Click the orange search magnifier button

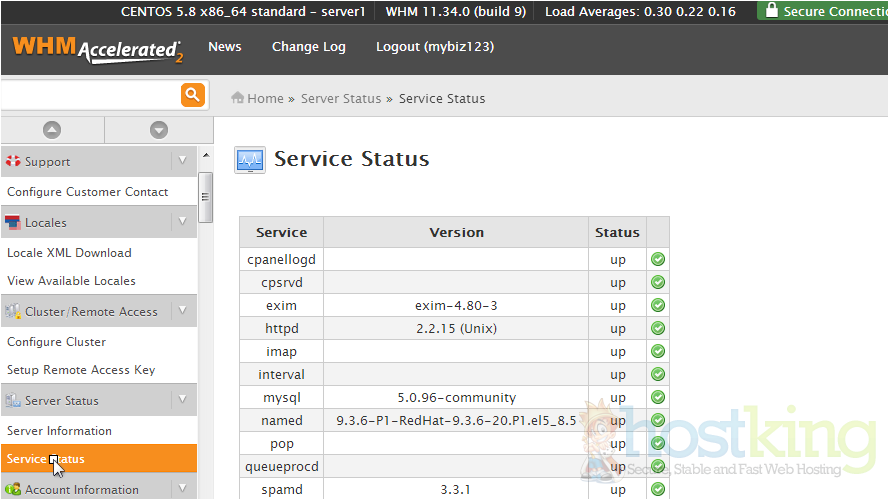click(x=192, y=95)
